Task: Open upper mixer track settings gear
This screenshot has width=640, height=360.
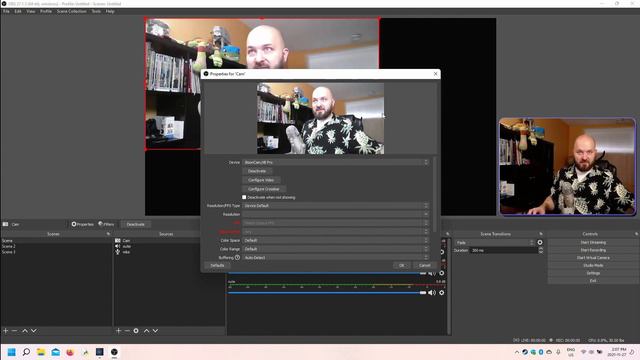Action: pos(442,273)
